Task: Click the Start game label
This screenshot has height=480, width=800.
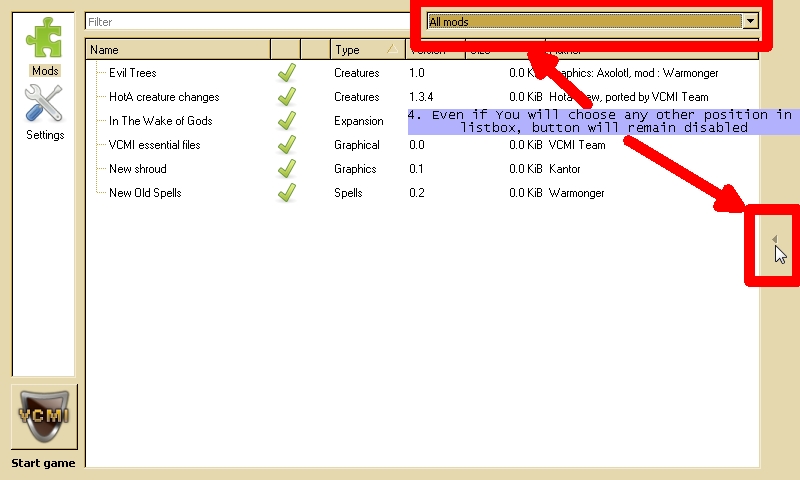Action: pos(44,463)
